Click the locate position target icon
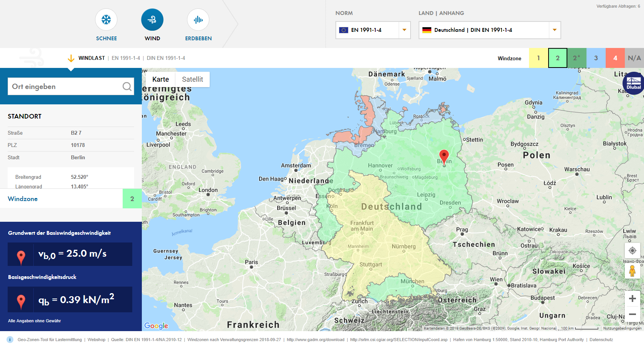The image size is (644, 348). [633, 251]
